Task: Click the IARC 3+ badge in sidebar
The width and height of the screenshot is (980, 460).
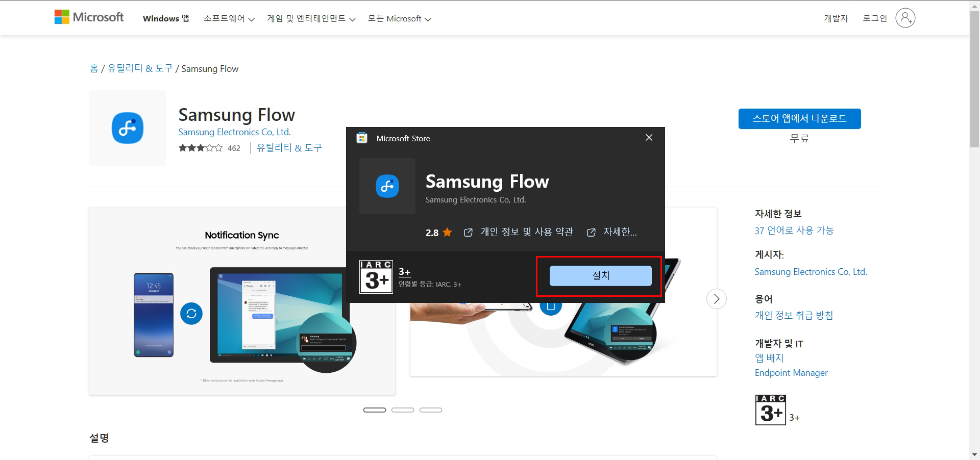Action: [770, 410]
